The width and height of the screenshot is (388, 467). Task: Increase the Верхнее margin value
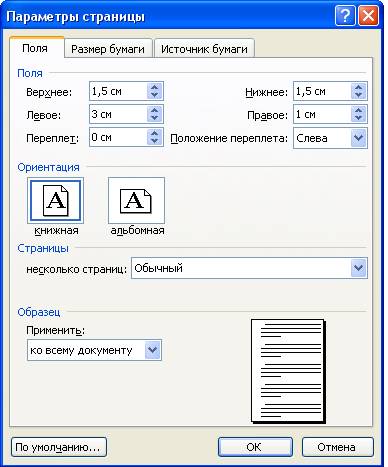click(154, 87)
